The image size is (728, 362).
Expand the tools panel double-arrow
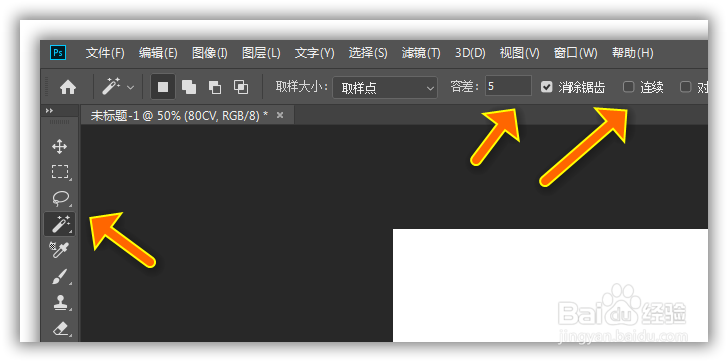coord(50,110)
